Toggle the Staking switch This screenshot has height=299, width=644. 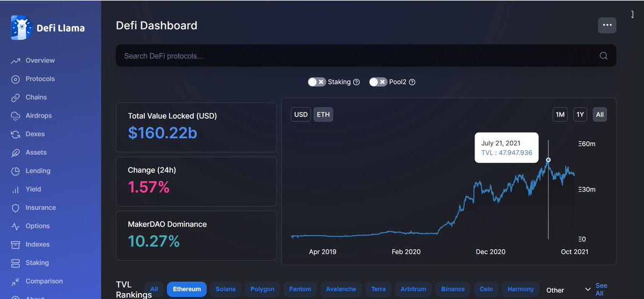(x=317, y=82)
